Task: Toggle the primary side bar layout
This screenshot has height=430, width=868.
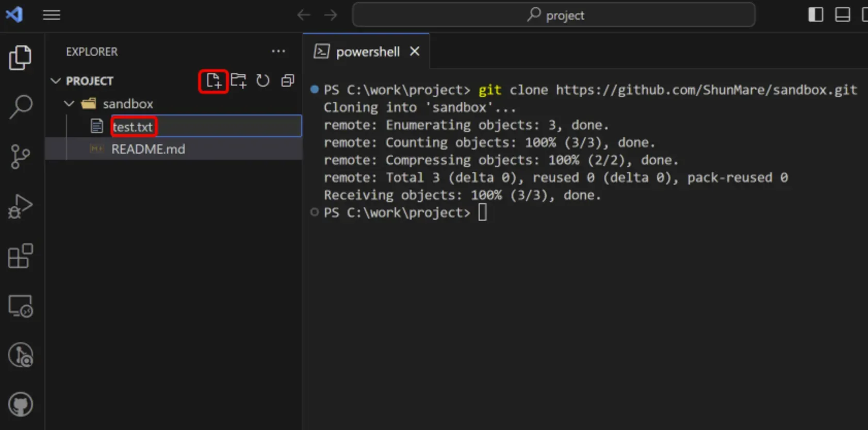Action: 815,15
